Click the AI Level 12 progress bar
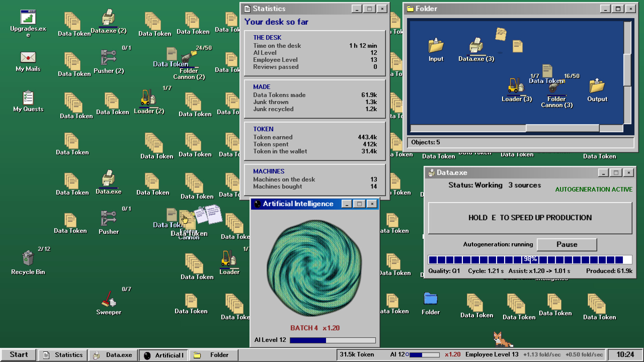The width and height of the screenshot is (644, 362). pos(332,340)
